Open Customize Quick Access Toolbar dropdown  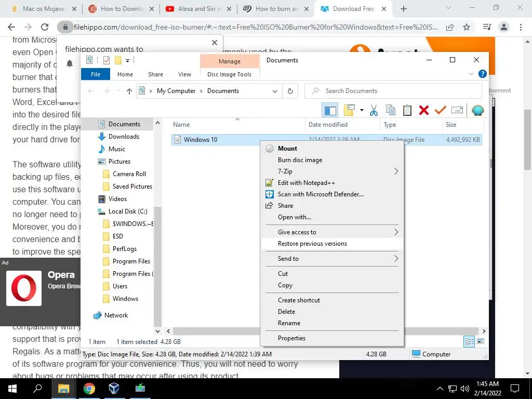(128, 61)
